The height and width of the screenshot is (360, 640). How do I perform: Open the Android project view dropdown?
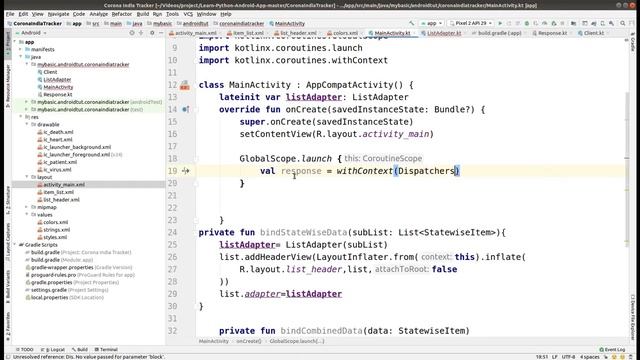(x=31, y=33)
